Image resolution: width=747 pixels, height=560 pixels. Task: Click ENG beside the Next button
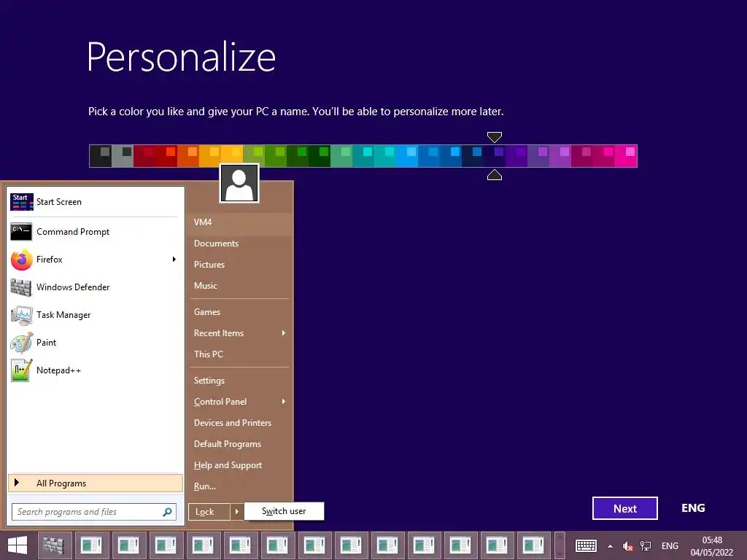(693, 508)
